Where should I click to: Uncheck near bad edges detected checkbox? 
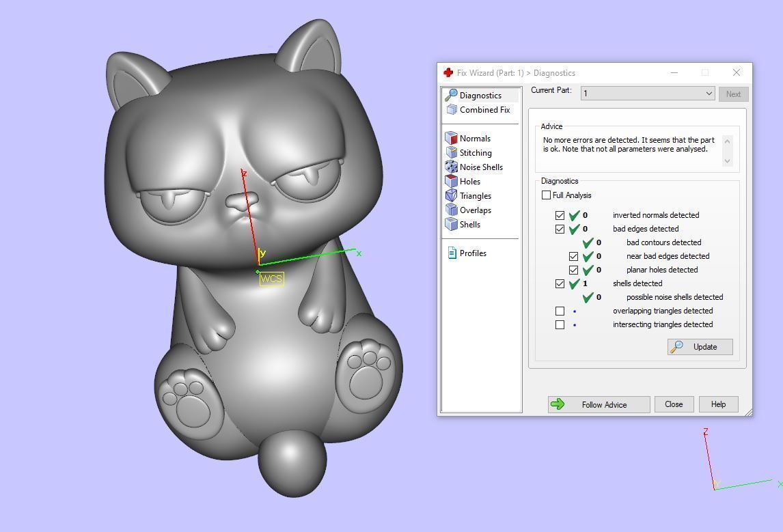(x=573, y=257)
